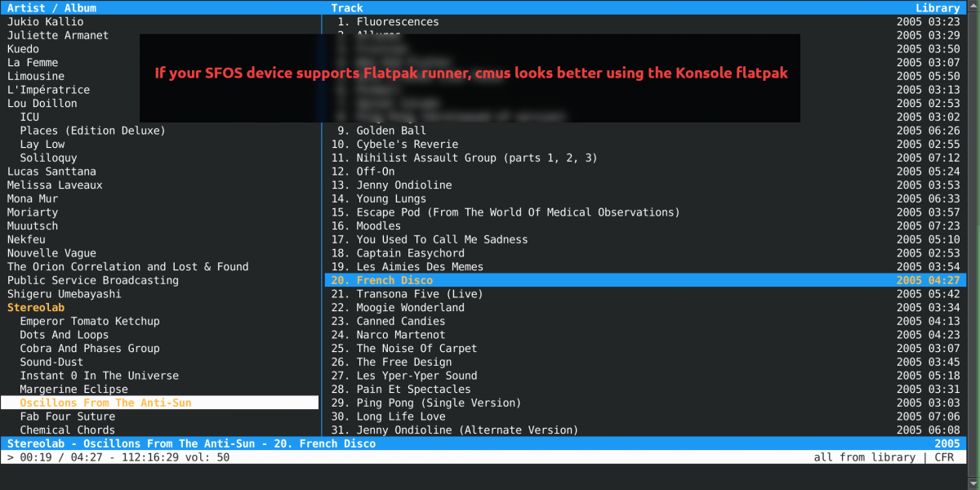Open the Emperor Tomato Ketchup album

coord(90,322)
